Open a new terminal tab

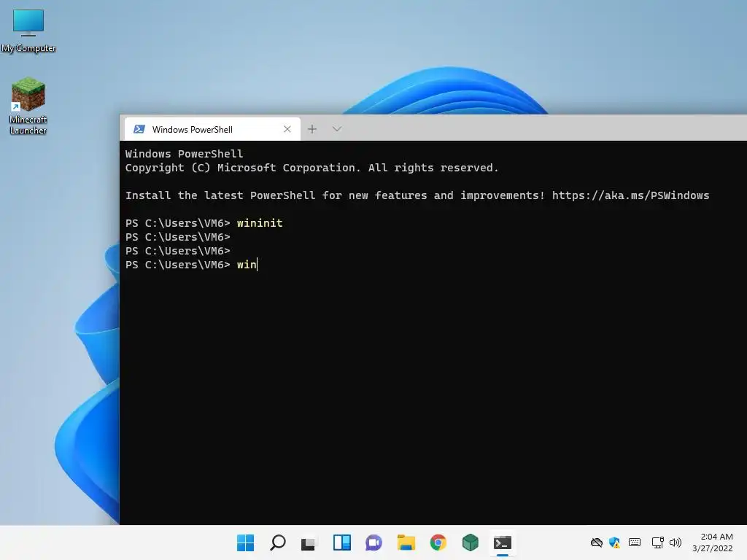312,129
